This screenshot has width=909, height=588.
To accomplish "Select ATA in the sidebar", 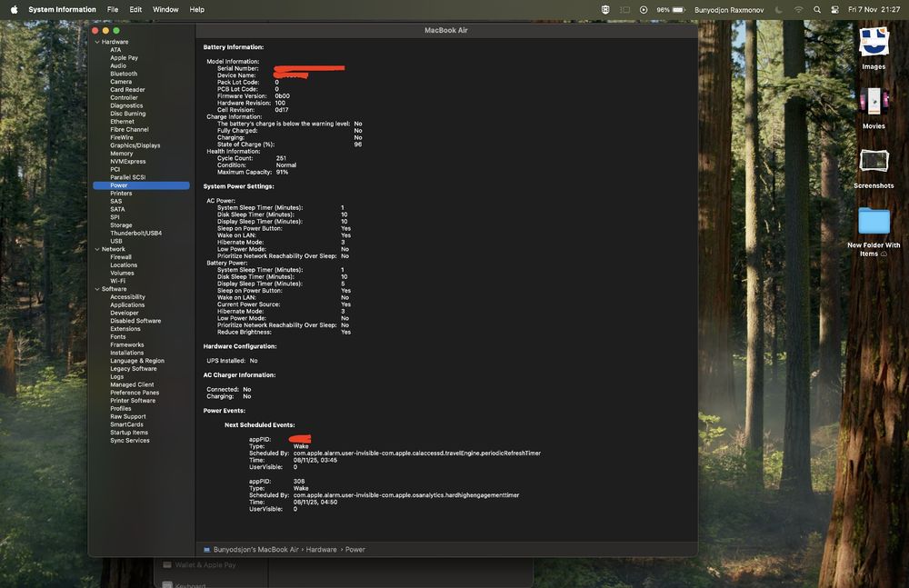I will coord(115,50).
